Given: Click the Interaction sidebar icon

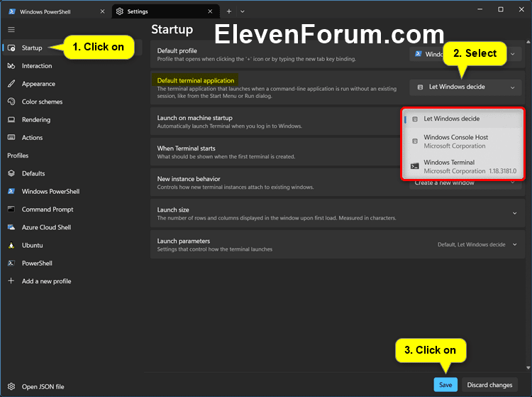Looking at the screenshot, I should pos(11,66).
